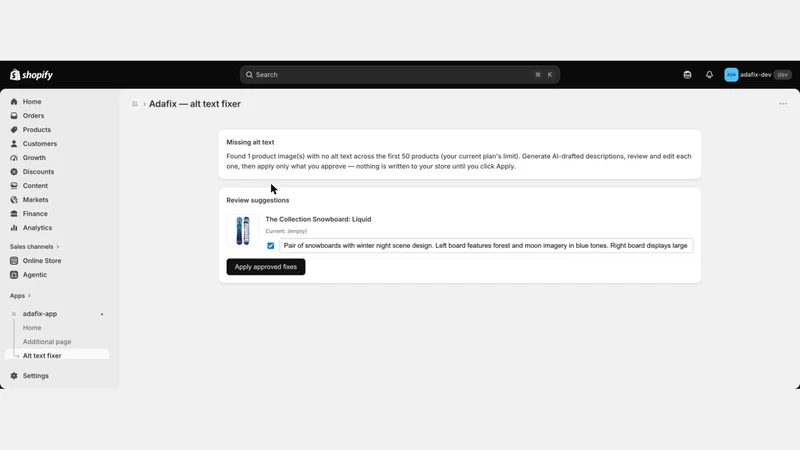Open the notifications bell
The width and height of the screenshot is (800, 450).
[709, 74]
